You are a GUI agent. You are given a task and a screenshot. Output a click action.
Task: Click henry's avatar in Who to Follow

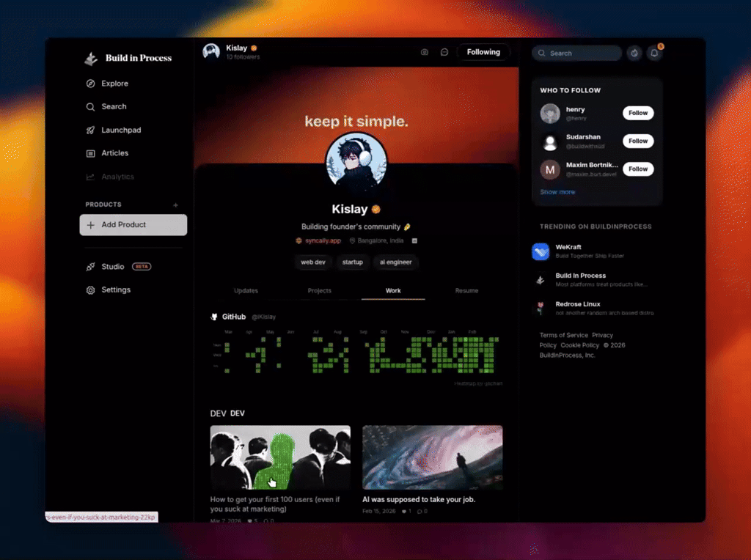coord(550,114)
